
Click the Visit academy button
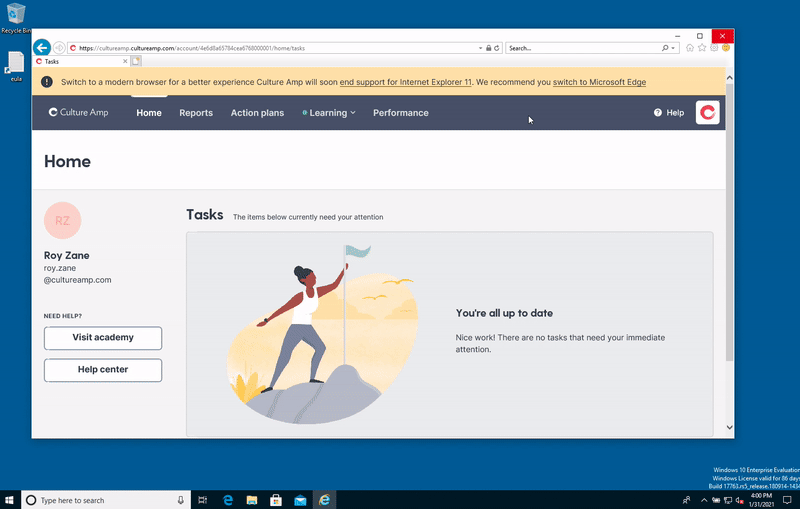(x=103, y=338)
